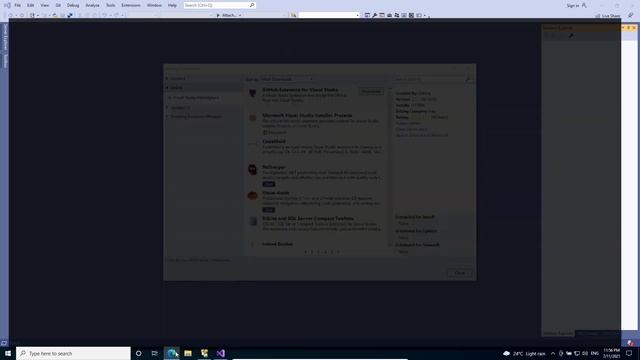Screen dimensions: 640x360
Task: Open the View menu
Action: (x=44, y=5)
